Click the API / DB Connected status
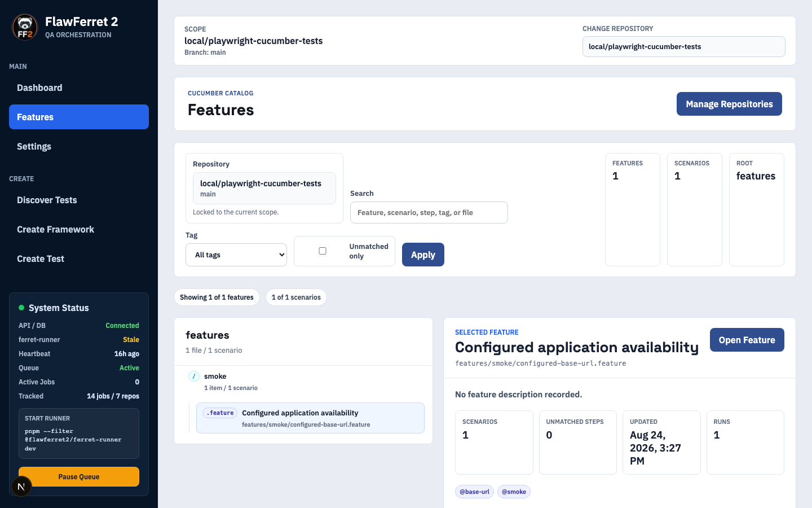The width and height of the screenshot is (812, 508). pos(122,326)
